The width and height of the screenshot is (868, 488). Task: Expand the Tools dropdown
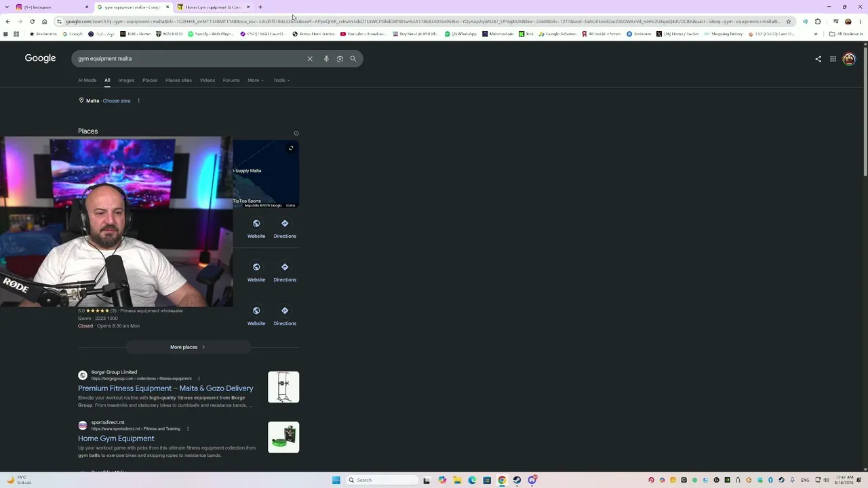point(281,81)
